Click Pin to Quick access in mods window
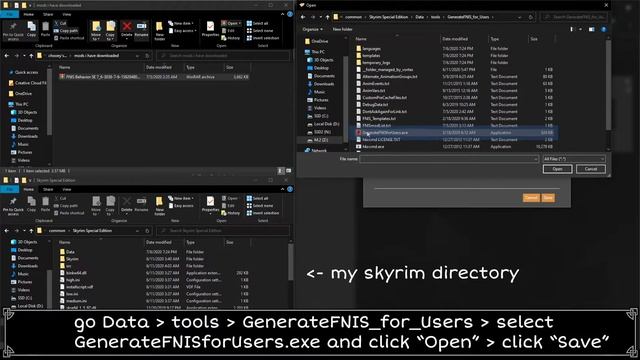The width and height of the screenshot is (640, 360). point(13,31)
